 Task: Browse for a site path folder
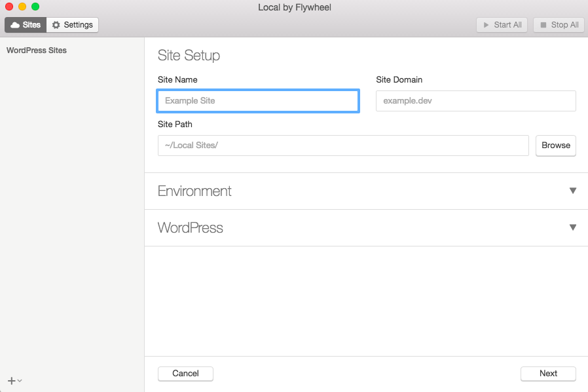556,146
